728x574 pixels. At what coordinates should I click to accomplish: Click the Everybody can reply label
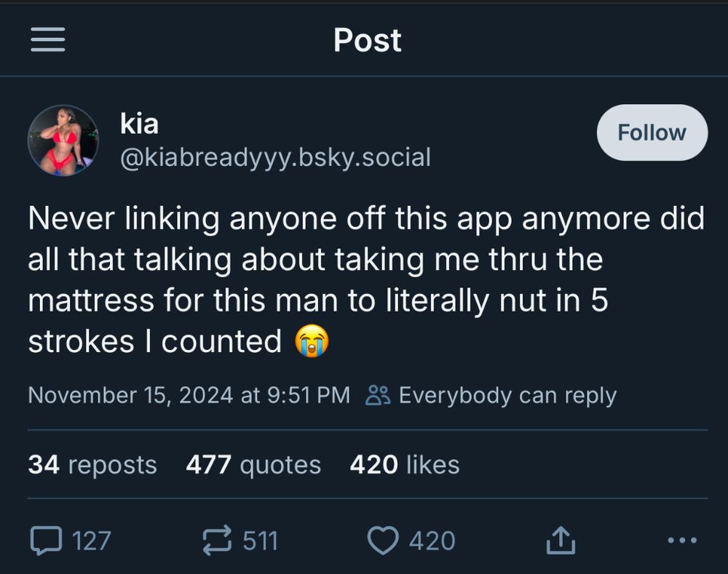click(x=507, y=395)
